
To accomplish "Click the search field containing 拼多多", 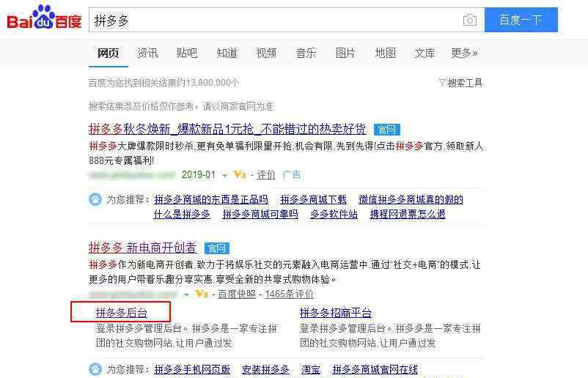I will (x=276, y=20).
